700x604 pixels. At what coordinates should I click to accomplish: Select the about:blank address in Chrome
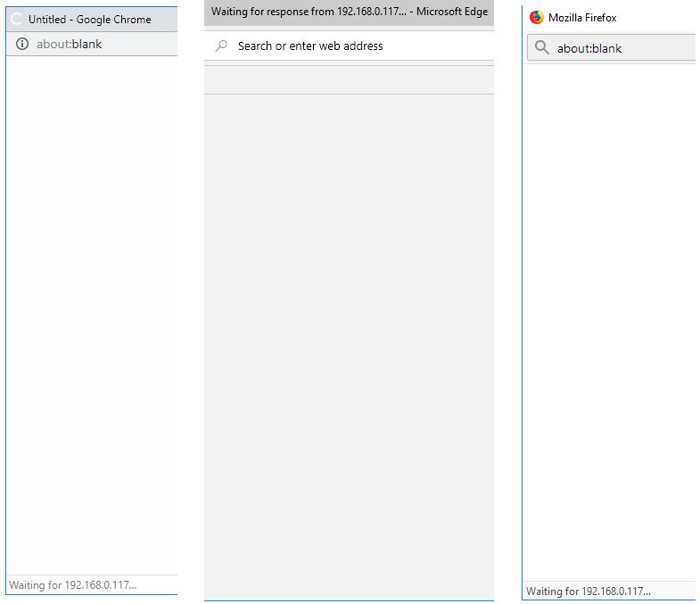coord(70,44)
